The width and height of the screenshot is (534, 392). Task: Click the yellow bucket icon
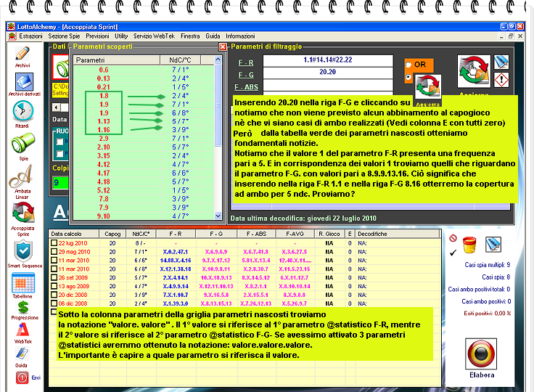point(469,245)
